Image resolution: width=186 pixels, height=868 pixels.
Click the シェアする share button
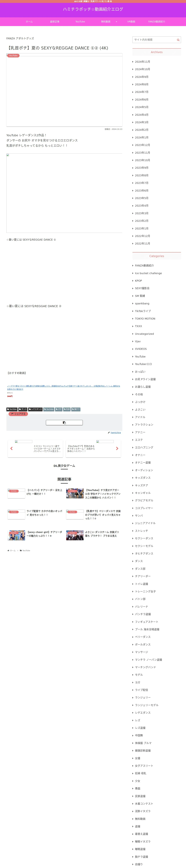pos(18,414)
